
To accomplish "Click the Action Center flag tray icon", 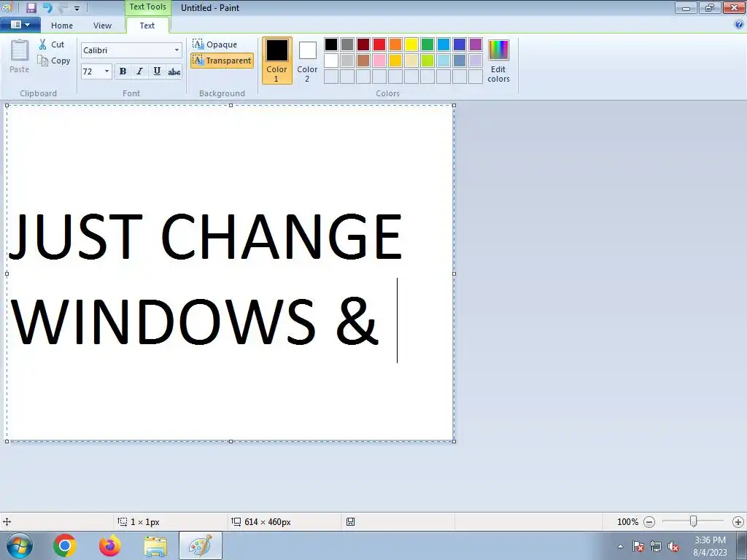I will 638,546.
